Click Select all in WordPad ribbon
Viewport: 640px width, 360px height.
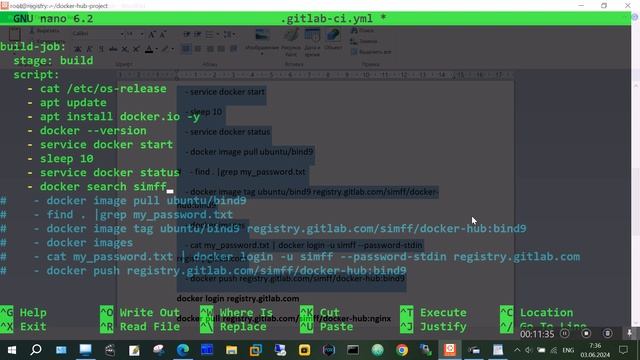371,52
